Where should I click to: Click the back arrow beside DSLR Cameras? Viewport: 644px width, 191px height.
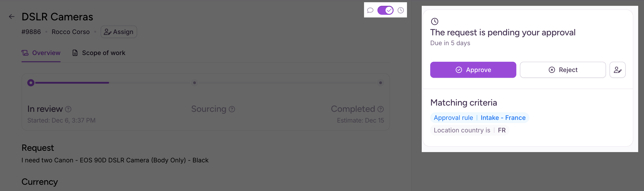[x=11, y=17]
